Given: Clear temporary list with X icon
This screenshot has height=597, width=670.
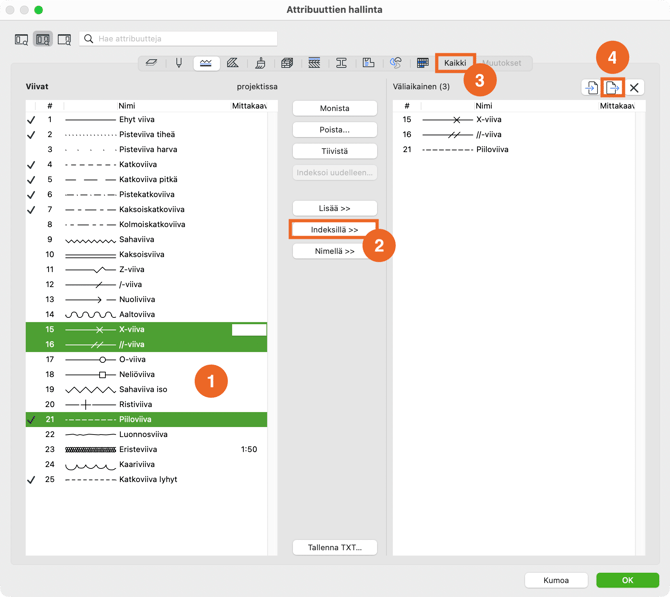Looking at the screenshot, I should click(x=635, y=88).
